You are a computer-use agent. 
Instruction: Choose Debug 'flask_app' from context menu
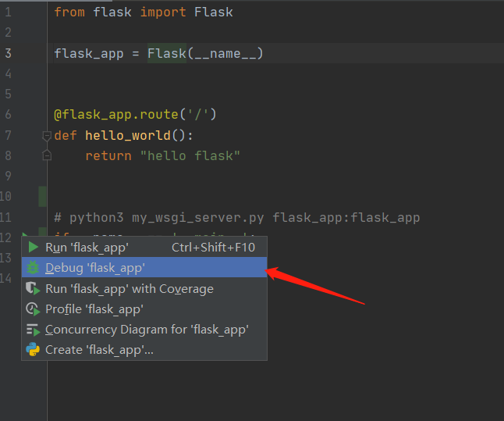(x=144, y=267)
